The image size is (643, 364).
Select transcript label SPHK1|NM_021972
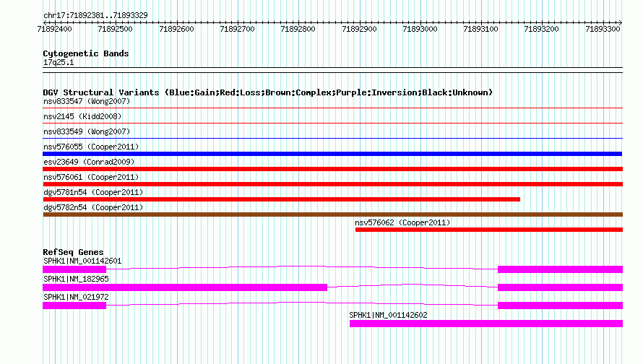pos(76,297)
